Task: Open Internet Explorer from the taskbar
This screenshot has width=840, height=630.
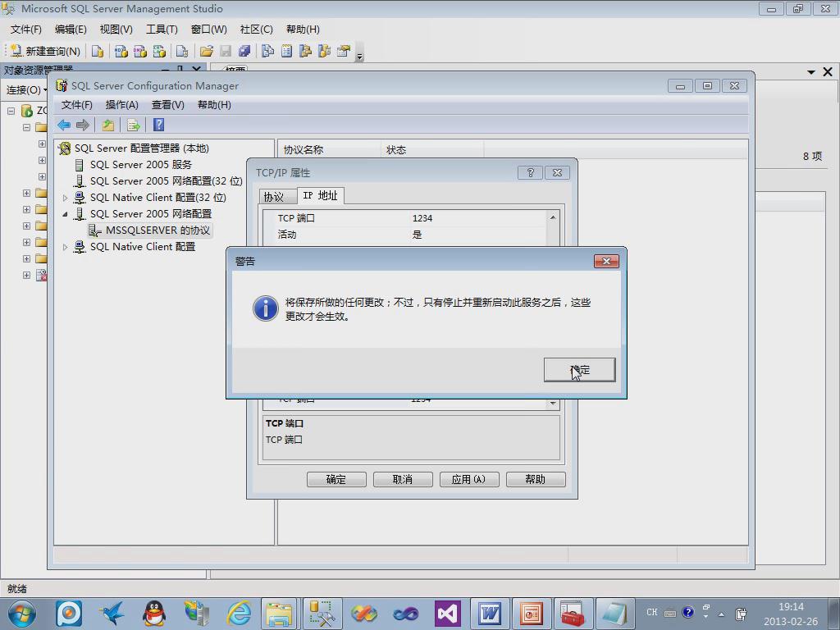Action: [x=239, y=614]
